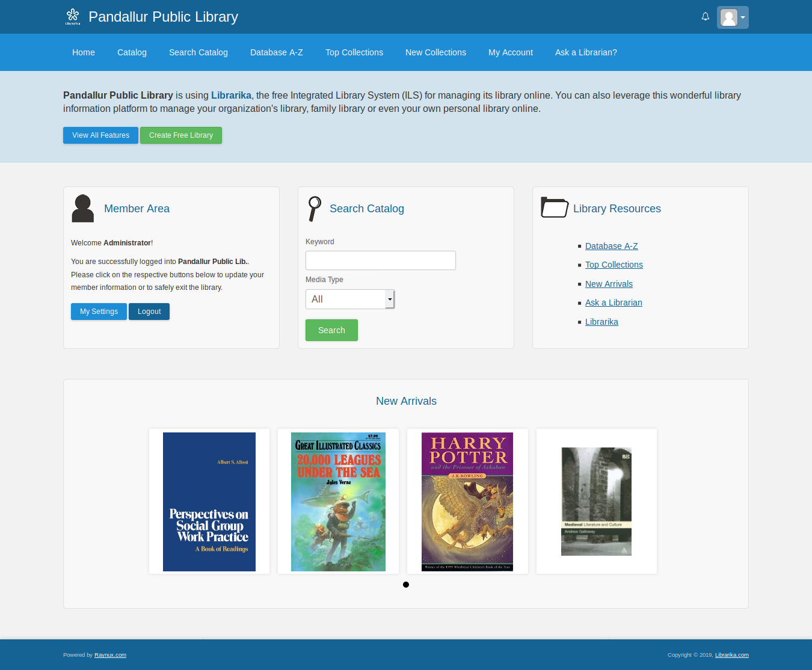Open My Settings
Viewport: 812px width, 670px height.
tap(99, 311)
